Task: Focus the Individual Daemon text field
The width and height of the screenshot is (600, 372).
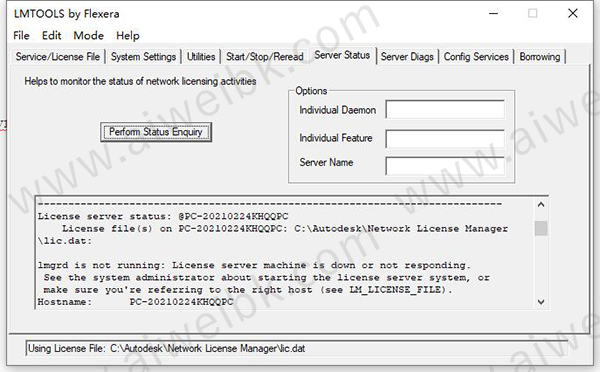Action: click(445, 110)
